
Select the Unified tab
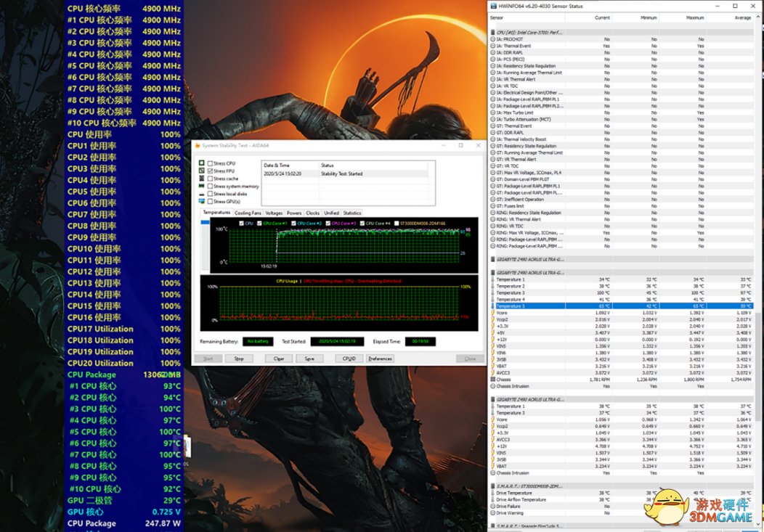click(x=331, y=213)
